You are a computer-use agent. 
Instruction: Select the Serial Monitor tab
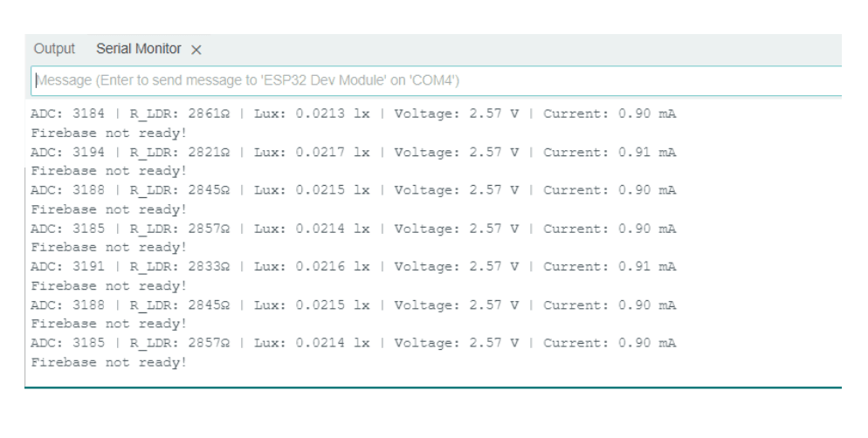coord(139,49)
